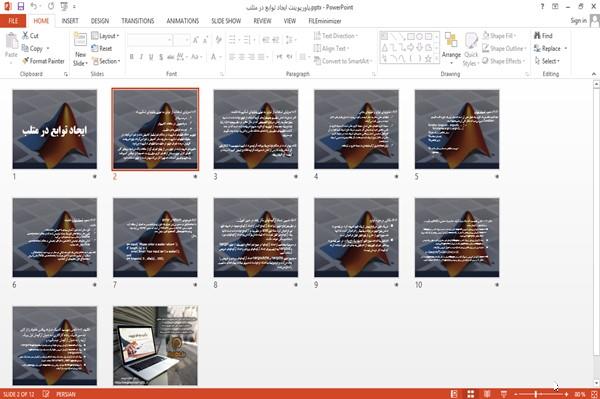Open the TRANSITIONS ribbon tab
Screen dimensions: 600x399
[138, 21]
